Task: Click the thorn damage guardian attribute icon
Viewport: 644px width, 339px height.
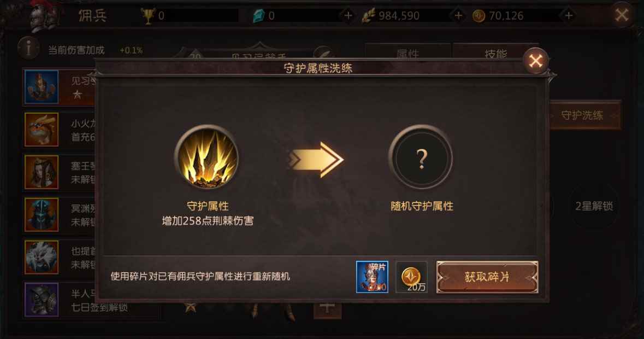Action: pyautogui.click(x=207, y=157)
